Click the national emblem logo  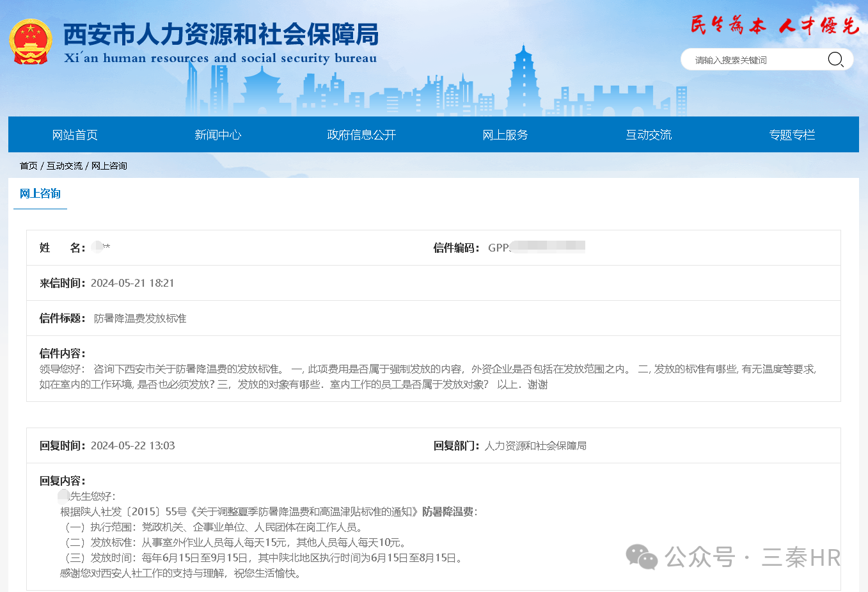pyautogui.click(x=30, y=42)
